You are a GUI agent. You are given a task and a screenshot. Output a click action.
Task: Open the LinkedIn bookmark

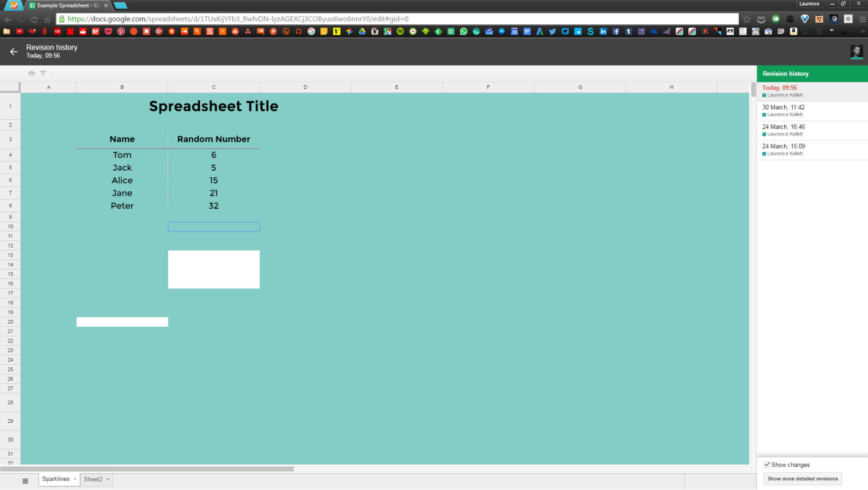click(x=603, y=31)
